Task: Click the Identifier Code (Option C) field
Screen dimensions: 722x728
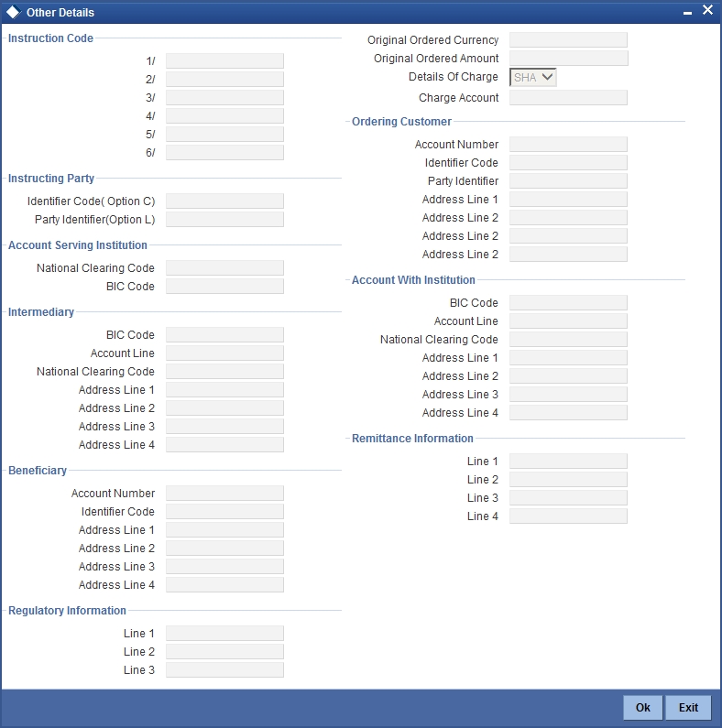Action: 224,201
